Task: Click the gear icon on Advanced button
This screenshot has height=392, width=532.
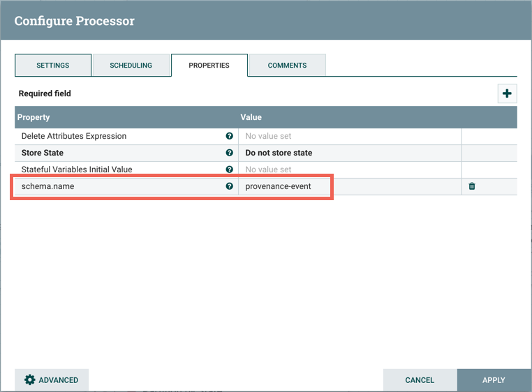Action: click(29, 380)
